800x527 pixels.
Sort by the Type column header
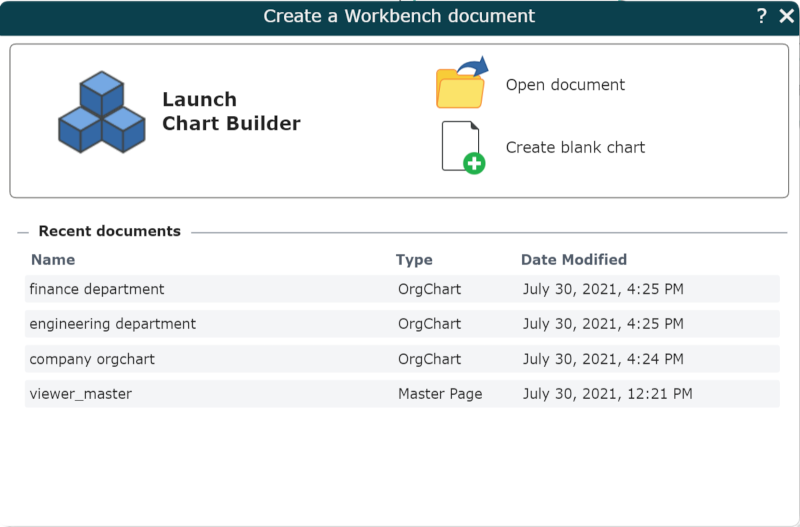coord(414,260)
